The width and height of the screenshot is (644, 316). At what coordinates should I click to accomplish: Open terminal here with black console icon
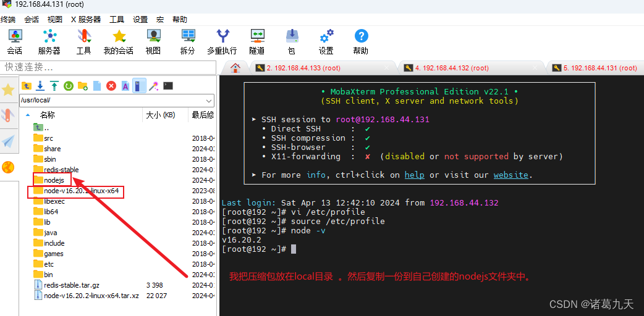(x=168, y=86)
